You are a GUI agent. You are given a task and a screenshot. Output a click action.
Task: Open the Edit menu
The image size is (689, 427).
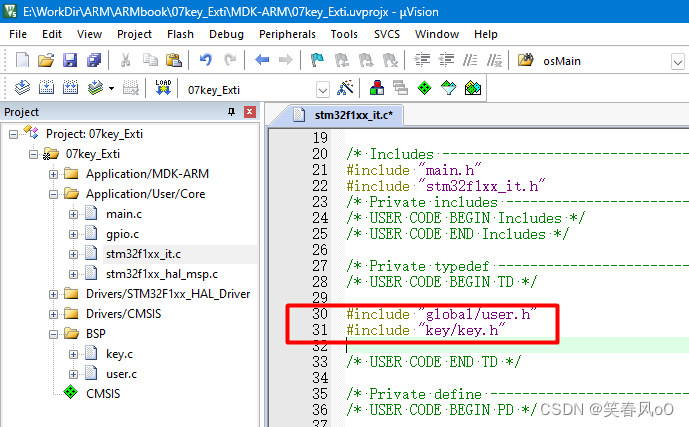coord(52,34)
